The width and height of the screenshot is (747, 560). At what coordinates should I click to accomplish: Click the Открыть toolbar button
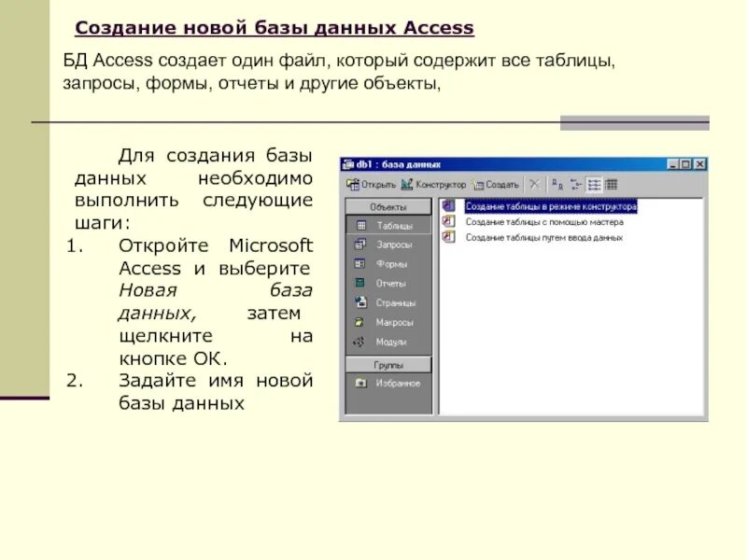click(371, 184)
